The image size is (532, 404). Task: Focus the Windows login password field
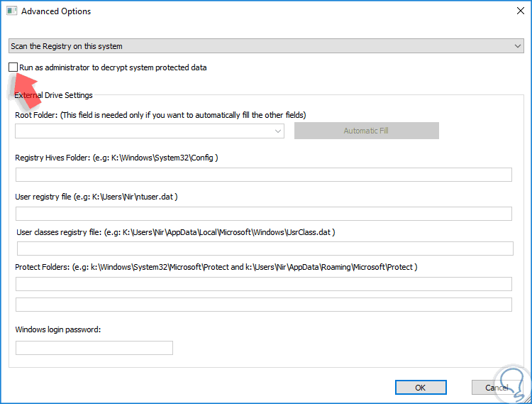(x=94, y=348)
